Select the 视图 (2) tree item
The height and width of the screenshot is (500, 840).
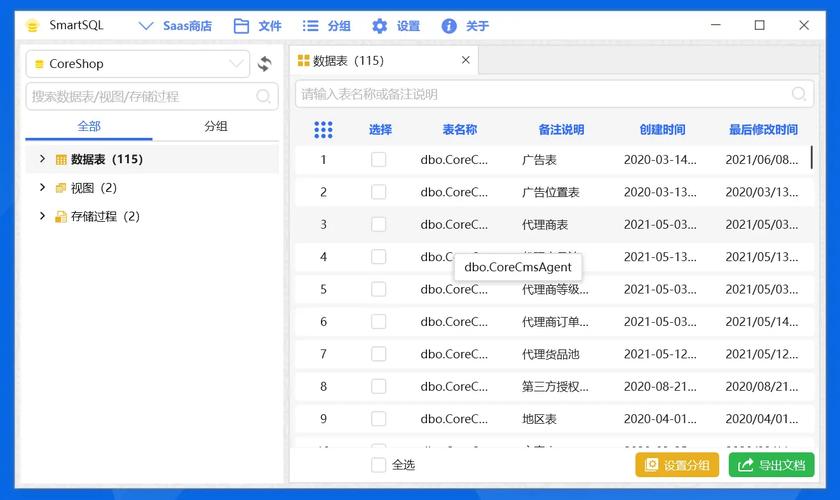click(x=152, y=188)
